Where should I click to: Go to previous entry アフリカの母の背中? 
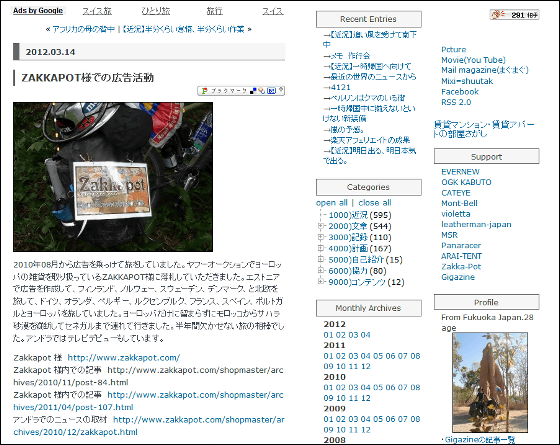(84, 29)
